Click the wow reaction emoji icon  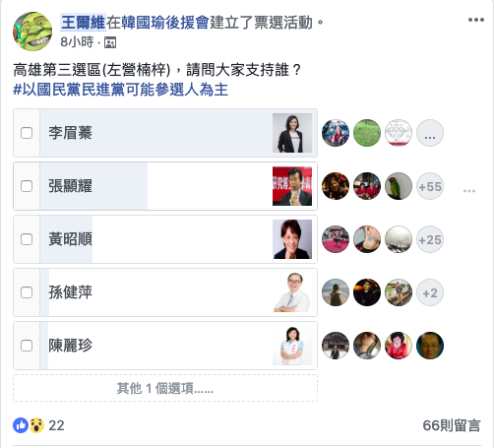coord(36,425)
